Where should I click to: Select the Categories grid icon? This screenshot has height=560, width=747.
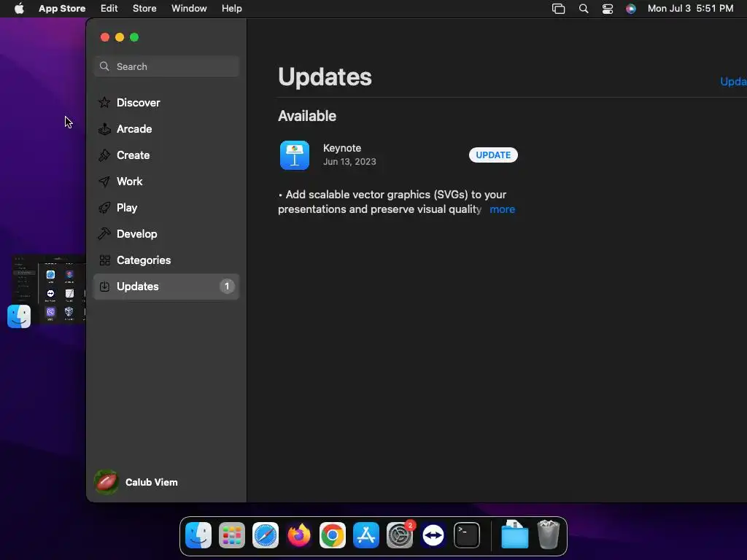pyautogui.click(x=104, y=260)
